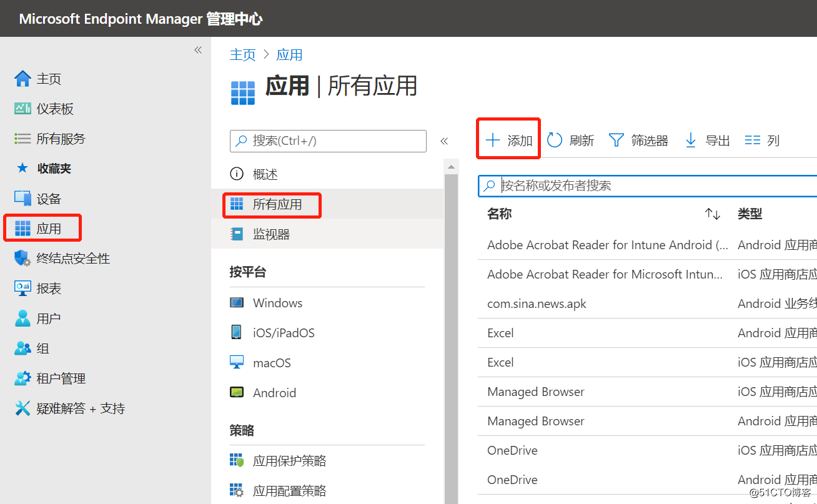Click the 搜索(Ctrl+/) search box
This screenshot has width=817, height=504.
pyautogui.click(x=328, y=141)
